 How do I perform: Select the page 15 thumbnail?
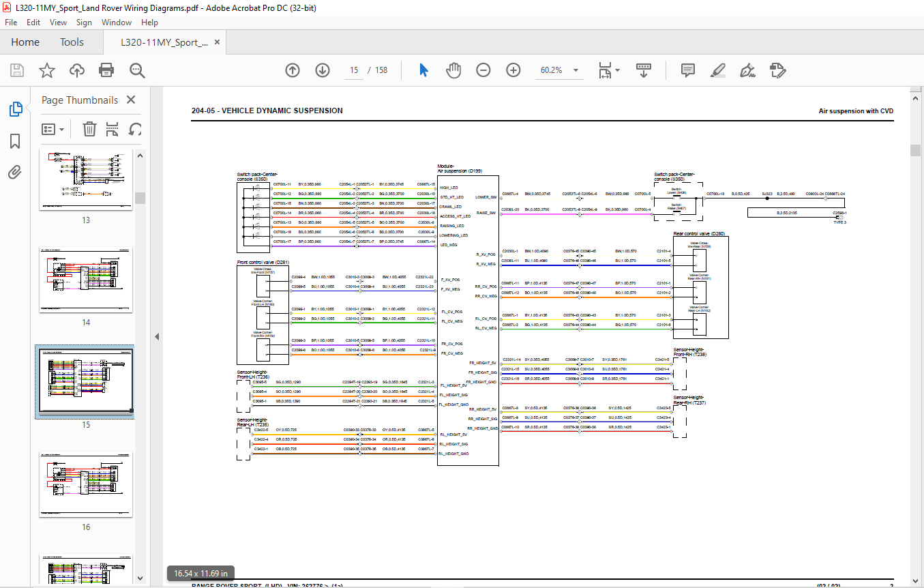pos(85,381)
